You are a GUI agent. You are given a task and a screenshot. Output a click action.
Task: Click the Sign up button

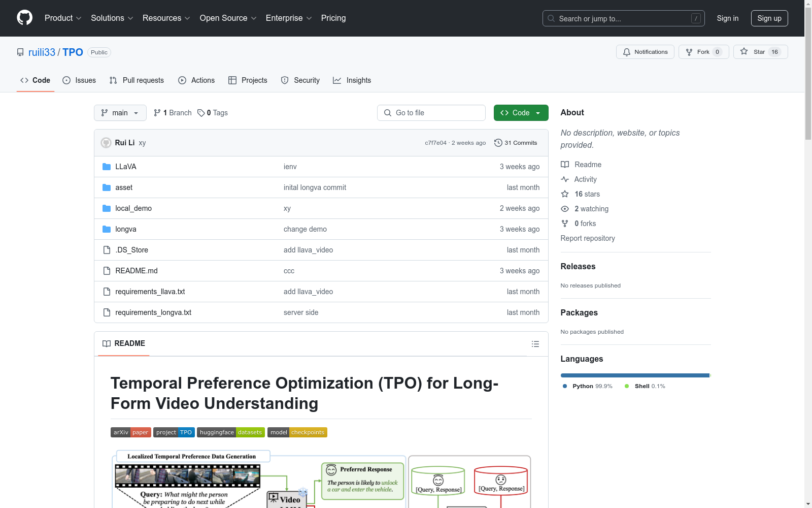[769, 18]
